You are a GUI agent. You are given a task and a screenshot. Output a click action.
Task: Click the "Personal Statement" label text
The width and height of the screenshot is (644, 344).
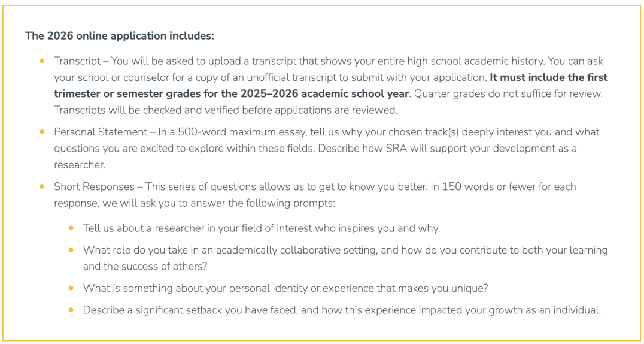(x=101, y=132)
